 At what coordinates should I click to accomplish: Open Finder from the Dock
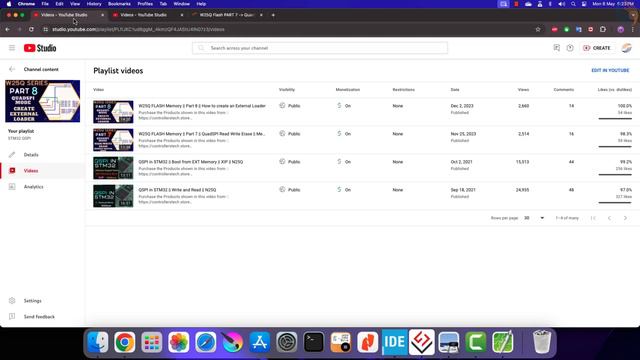coord(98,342)
